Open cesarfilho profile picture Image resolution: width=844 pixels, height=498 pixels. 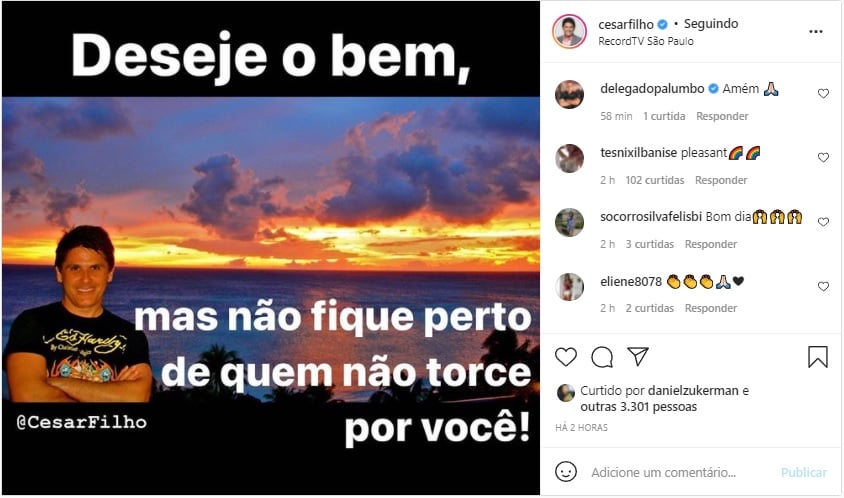point(569,31)
